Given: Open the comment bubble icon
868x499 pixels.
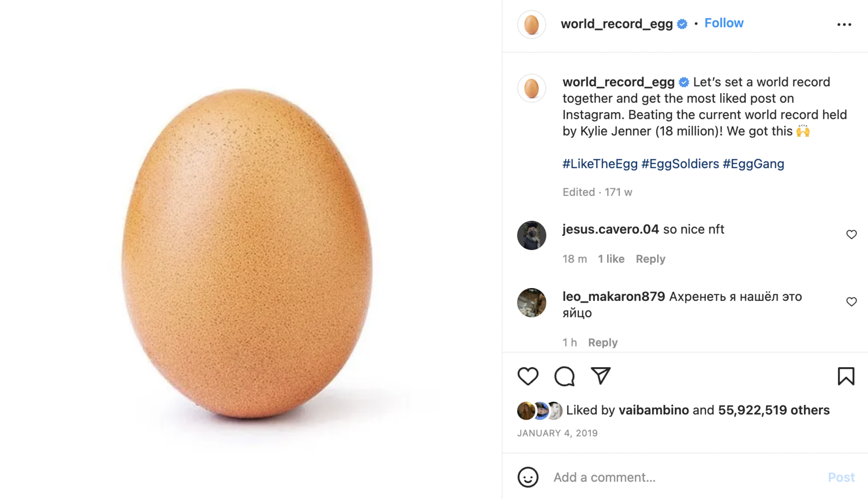Looking at the screenshot, I should coord(564,376).
